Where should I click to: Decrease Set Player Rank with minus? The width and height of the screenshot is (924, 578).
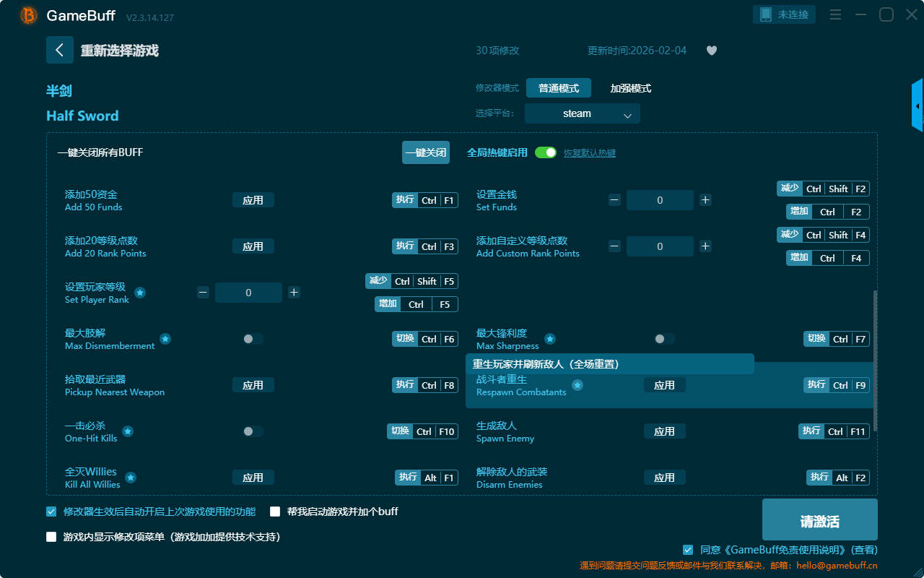click(203, 293)
